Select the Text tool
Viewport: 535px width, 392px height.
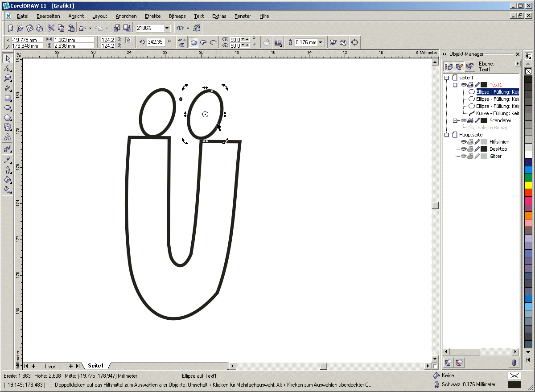click(x=8, y=137)
